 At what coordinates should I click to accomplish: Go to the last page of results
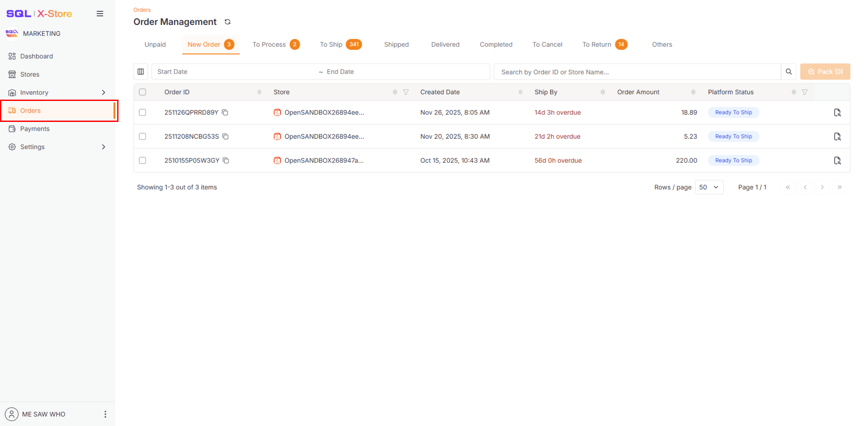(840, 187)
